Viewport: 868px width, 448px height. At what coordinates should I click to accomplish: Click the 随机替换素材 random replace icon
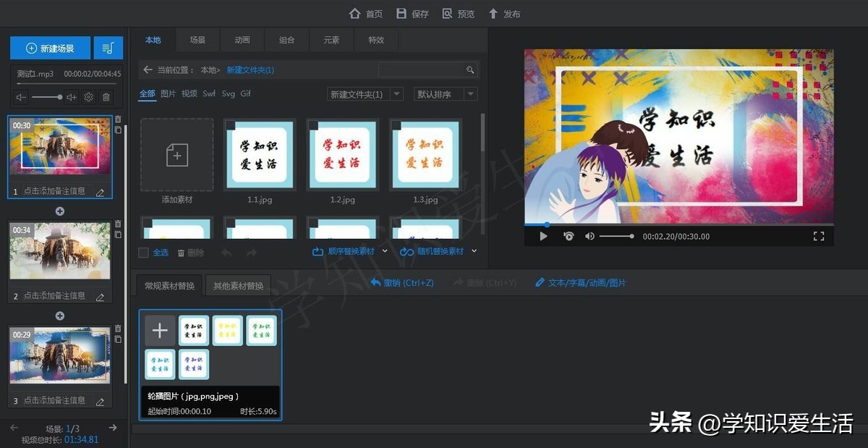click(405, 251)
